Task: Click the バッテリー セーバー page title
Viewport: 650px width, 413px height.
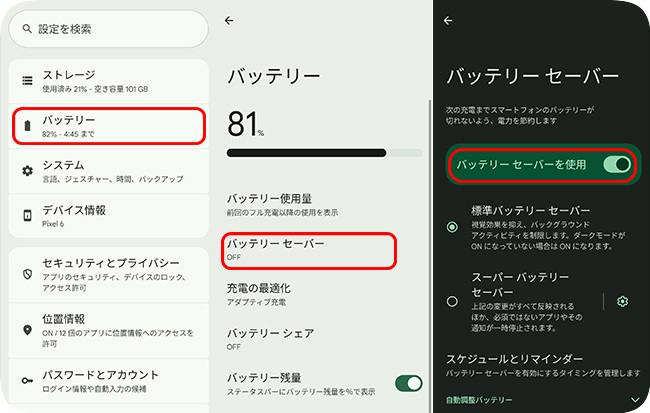Action: tap(533, 76)
